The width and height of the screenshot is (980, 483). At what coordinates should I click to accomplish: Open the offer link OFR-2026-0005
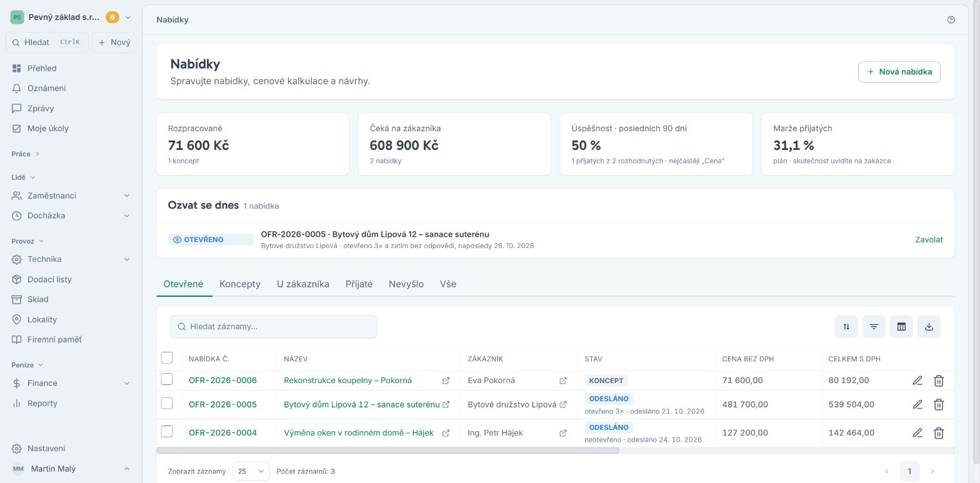[x=222, y=404]
